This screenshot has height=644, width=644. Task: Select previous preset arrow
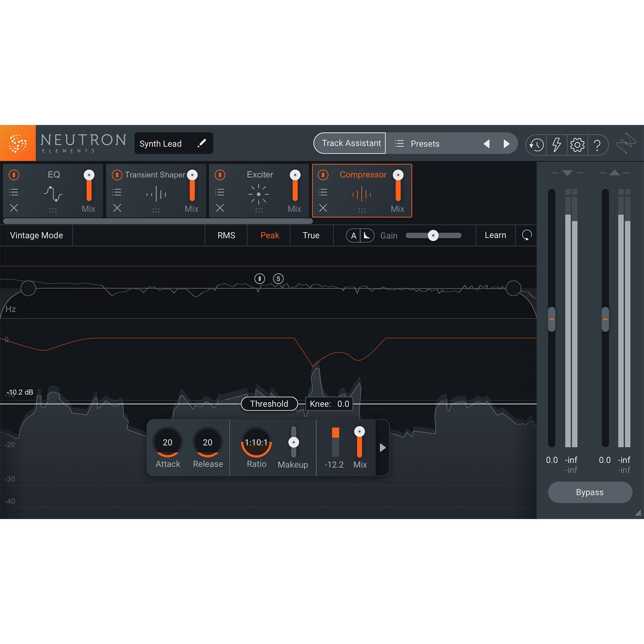486,144
